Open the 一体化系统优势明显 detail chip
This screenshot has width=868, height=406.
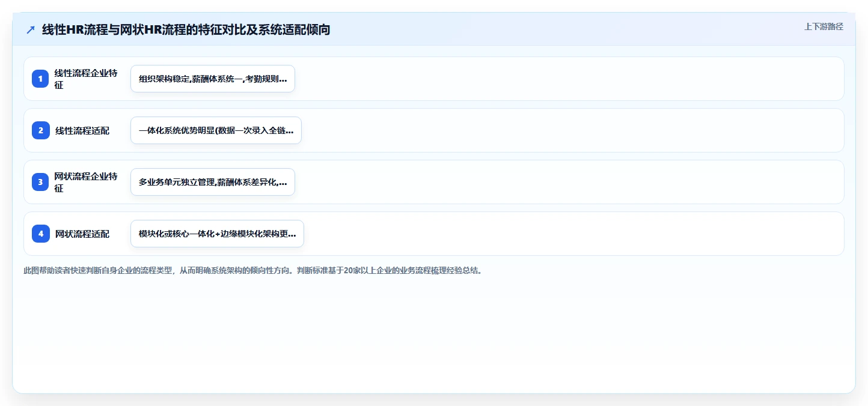click(216, 130)
